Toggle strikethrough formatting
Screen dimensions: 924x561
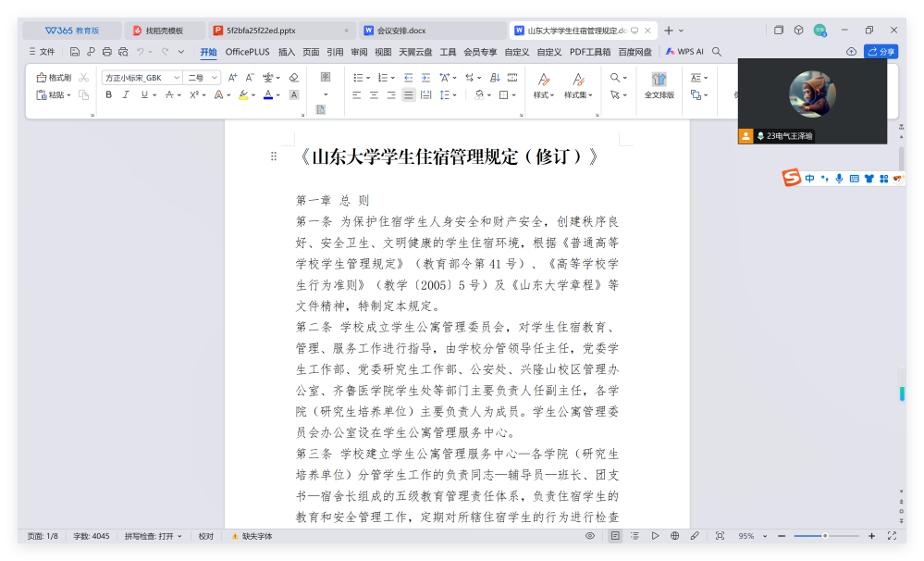pos(169,94)
